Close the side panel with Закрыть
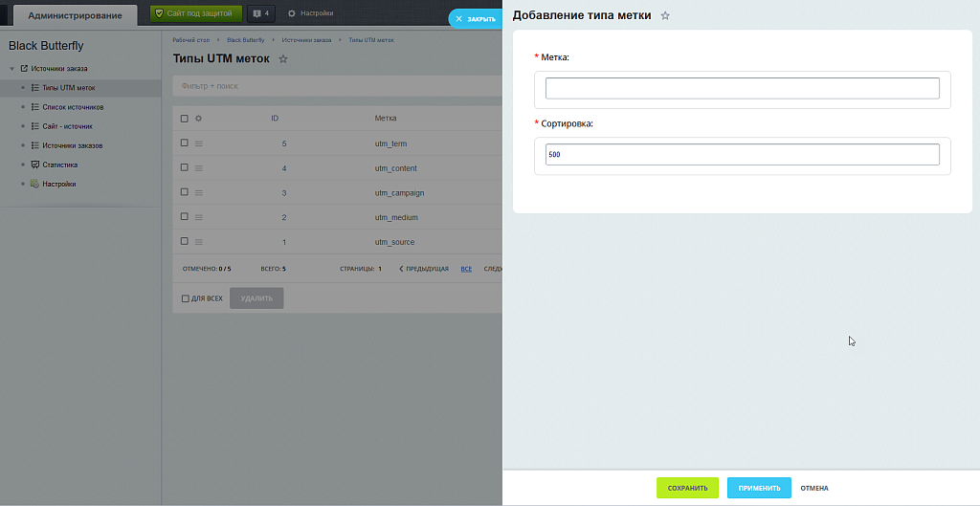The height and width of the screenshot is (506, 980). pyautogui.click(x=476, y=18)
